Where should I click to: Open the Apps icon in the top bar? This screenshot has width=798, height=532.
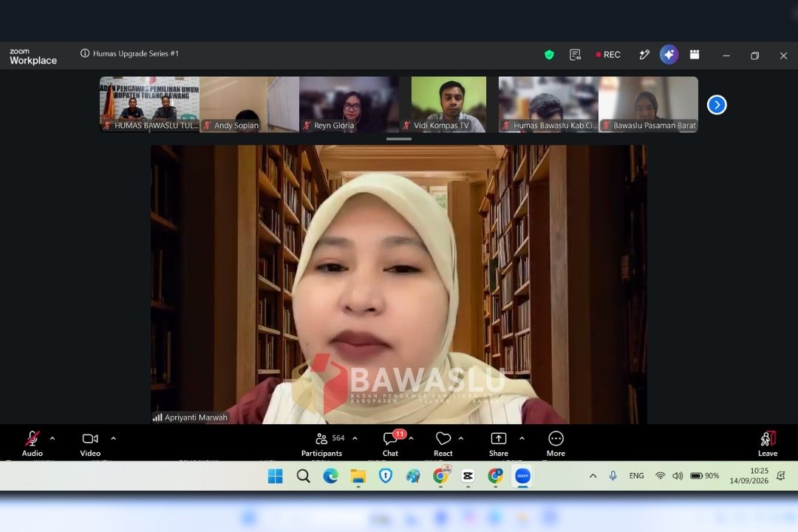tap(694, 55)
